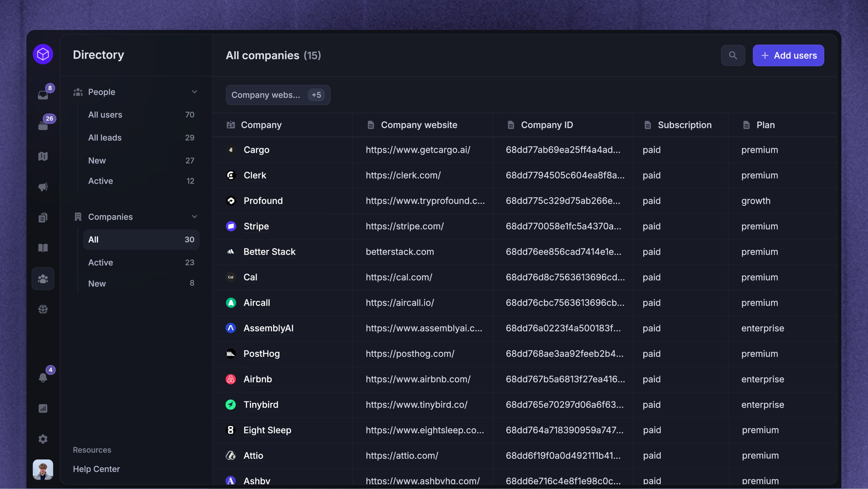Open the Company webs... +5 column filter
The image size is (868, 489).
[278, 95]
